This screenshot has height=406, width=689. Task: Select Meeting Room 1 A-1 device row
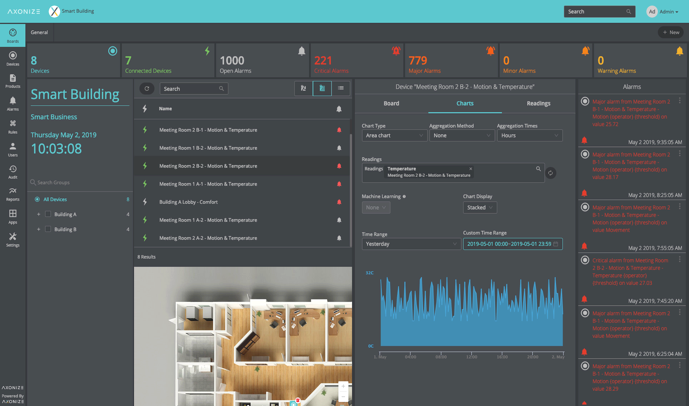pos(242,184)
